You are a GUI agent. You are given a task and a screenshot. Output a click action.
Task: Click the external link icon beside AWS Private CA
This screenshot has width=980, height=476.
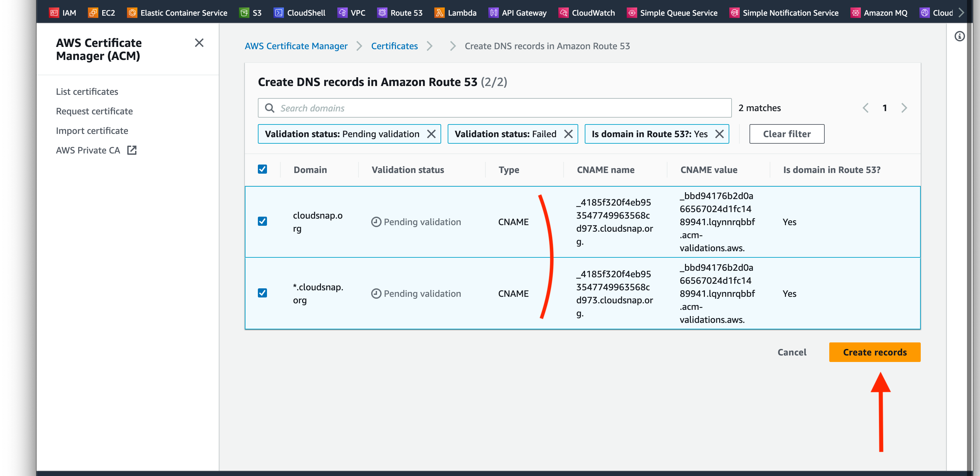(132, 150)
